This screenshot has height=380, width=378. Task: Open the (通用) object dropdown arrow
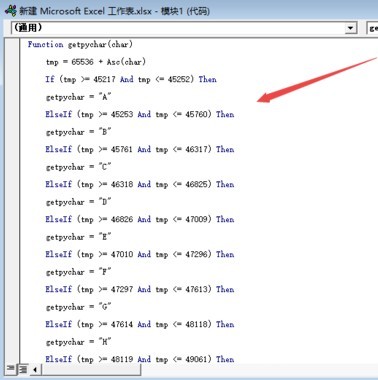(350, 28)
